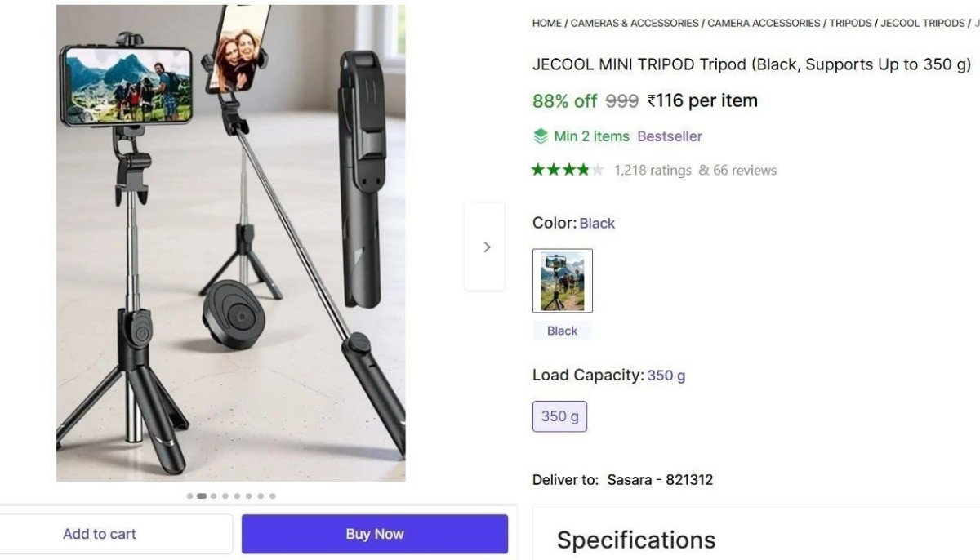This screenshot has height=560, width=980.
Task: Open the CAMERAS & ACCESSORIES breadcrumb
Action: (x=633, y=23)
